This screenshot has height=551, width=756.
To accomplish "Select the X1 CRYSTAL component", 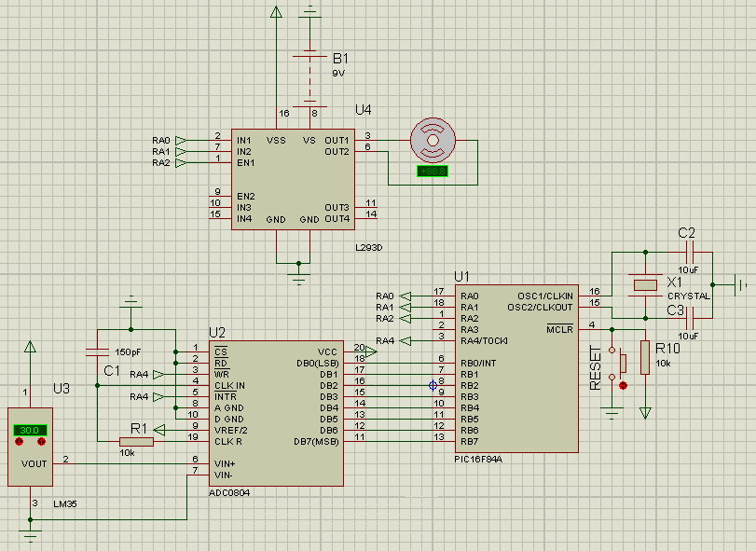I will pyautogui.click(x=645, y=284).
